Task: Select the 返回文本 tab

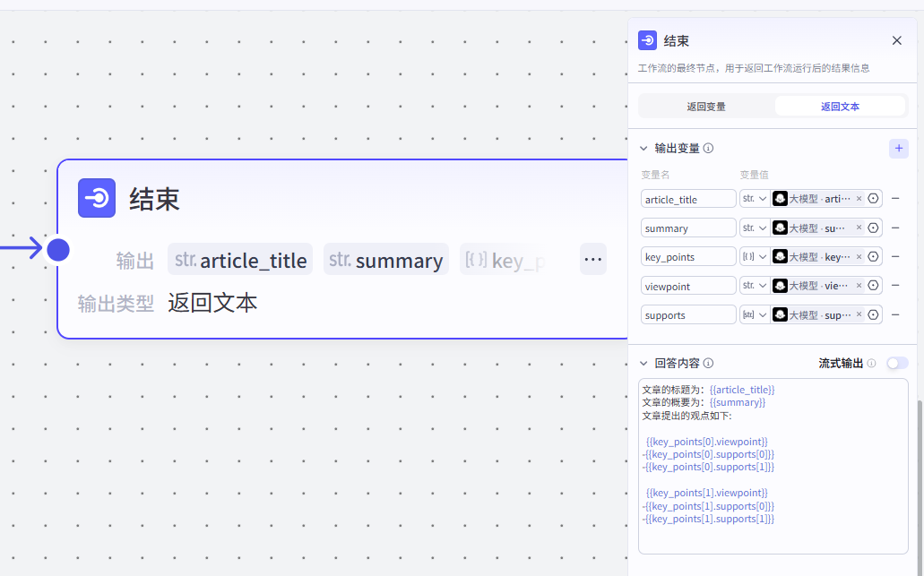Action: (840, 107)
